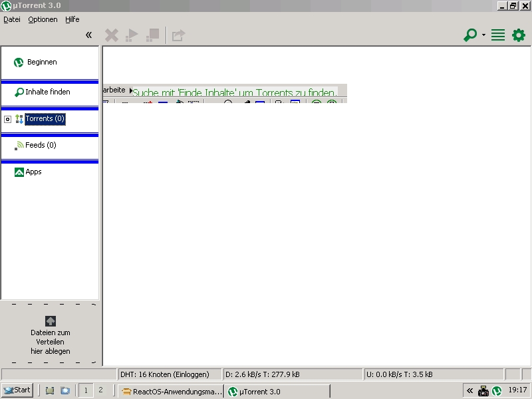Toggle the list view lines icon
This screenshot has height=399, width=532.
[498, 35]
